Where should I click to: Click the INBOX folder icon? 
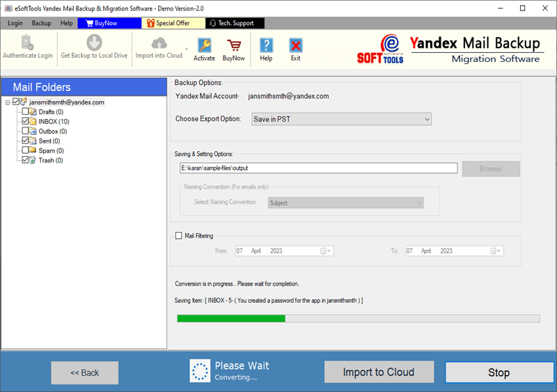point(33,122)
